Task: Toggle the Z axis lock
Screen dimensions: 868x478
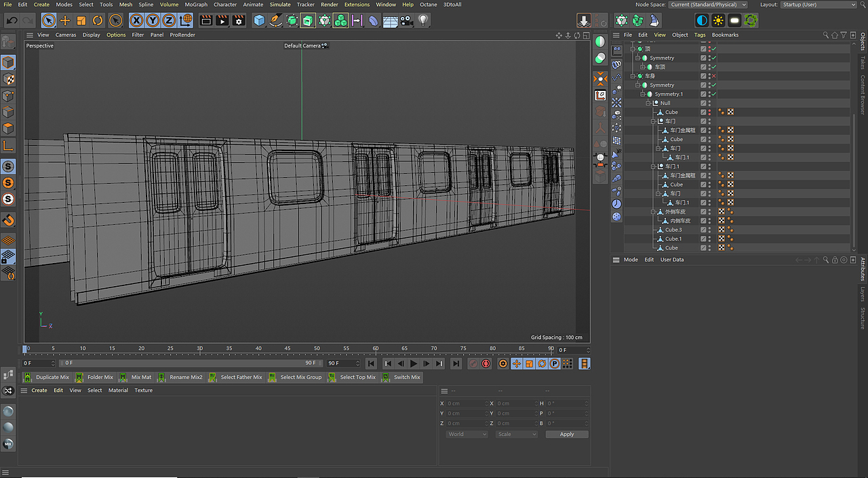Action: (169, 20)
